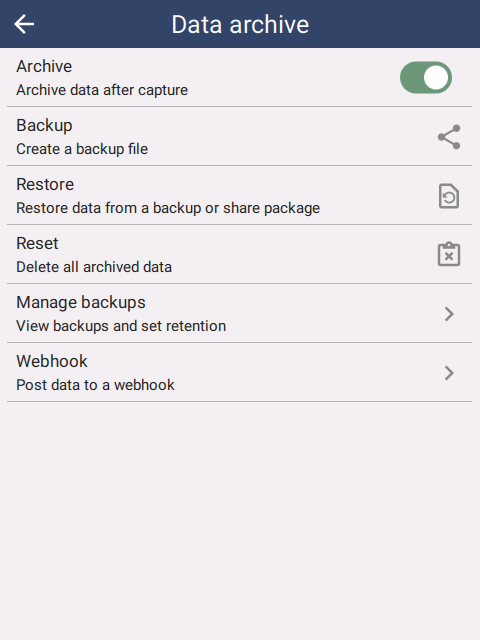Select the Archive label text
The height and width of the screenshot is (640, 480).
click(x=44, y=67)
